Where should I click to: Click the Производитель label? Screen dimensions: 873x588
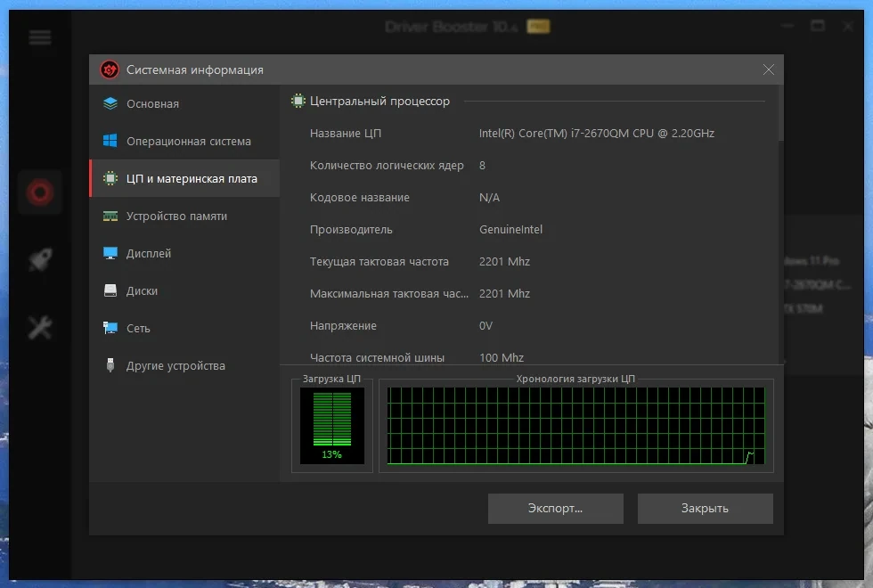(x=351, y=230)
